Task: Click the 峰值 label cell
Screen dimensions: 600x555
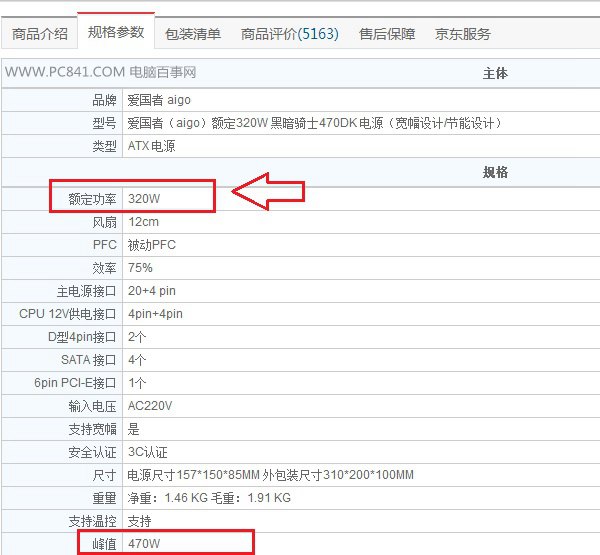Action: (62, 544)
